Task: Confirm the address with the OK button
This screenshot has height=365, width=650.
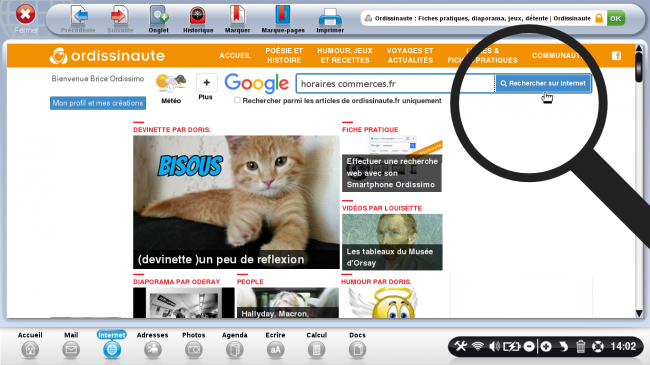Action: click(x=616, y=18)
